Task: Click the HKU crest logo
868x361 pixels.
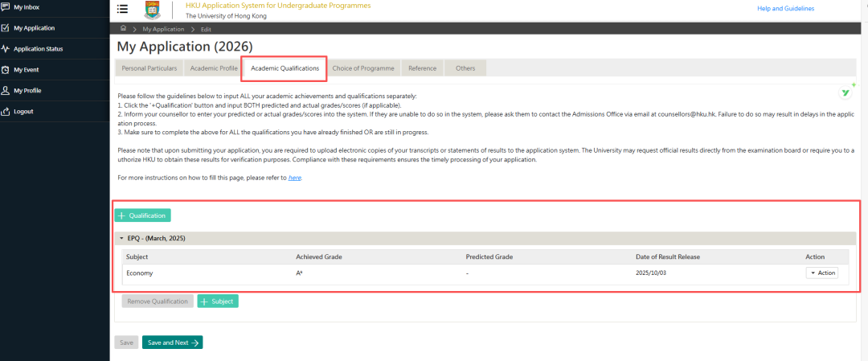Action: [152, 10]
